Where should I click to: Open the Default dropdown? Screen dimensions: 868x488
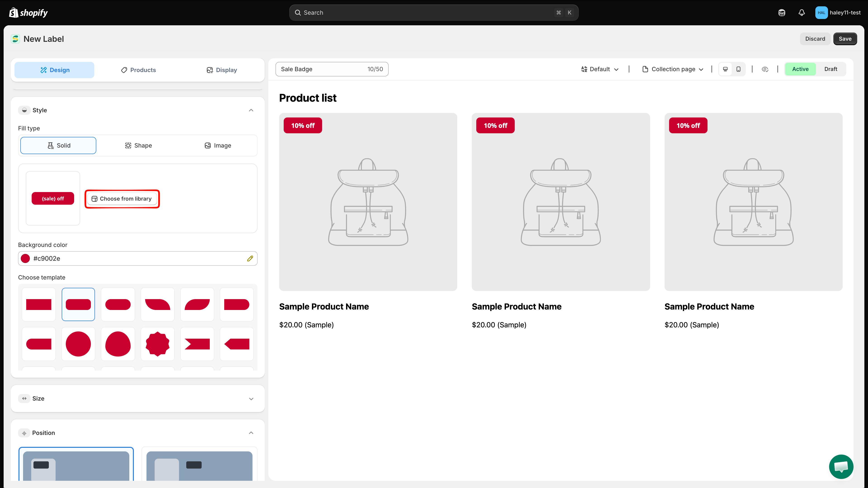(x=600, y=69)
